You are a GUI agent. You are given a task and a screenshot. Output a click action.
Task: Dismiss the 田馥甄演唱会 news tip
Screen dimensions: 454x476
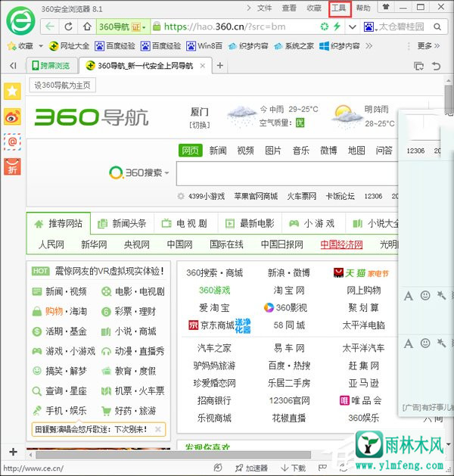pyautogui.click(x=158, y=429)
